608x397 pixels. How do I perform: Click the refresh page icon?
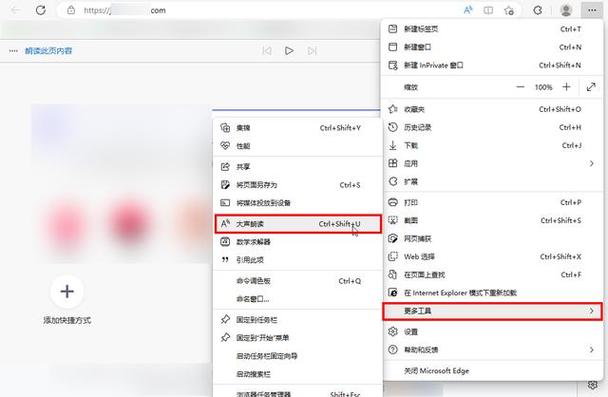pos(41,10)
